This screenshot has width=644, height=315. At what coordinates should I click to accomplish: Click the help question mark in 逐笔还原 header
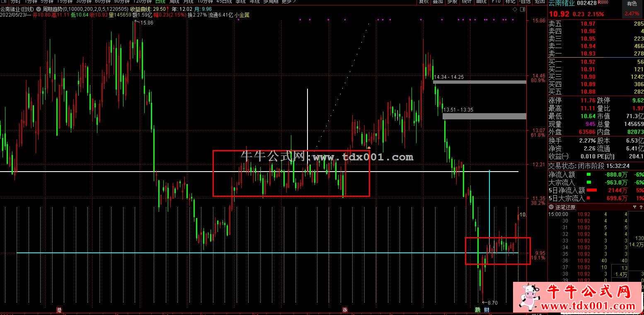[x=641, y=207]
